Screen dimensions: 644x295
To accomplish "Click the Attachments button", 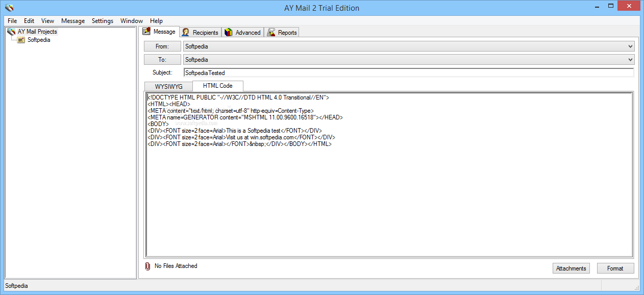I will (x=571, y=268).
